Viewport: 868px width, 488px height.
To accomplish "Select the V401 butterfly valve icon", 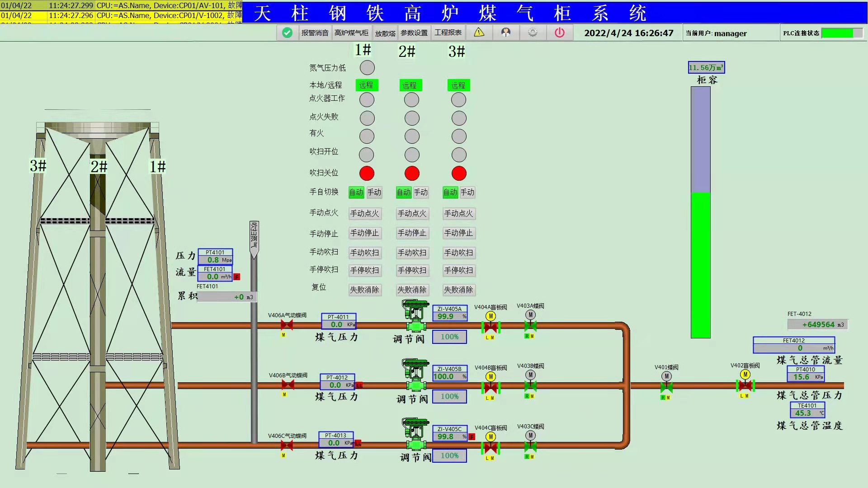I will [x=666, y=386].
